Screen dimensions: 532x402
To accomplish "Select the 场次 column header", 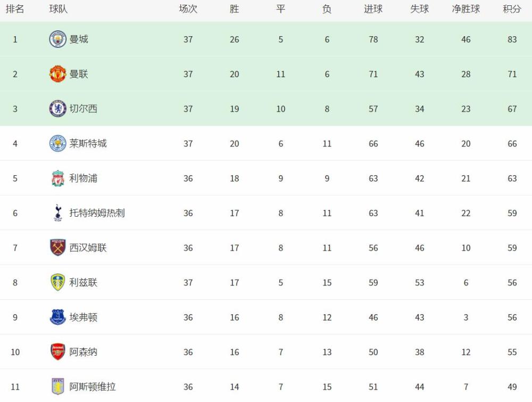I will pos(188,9).
